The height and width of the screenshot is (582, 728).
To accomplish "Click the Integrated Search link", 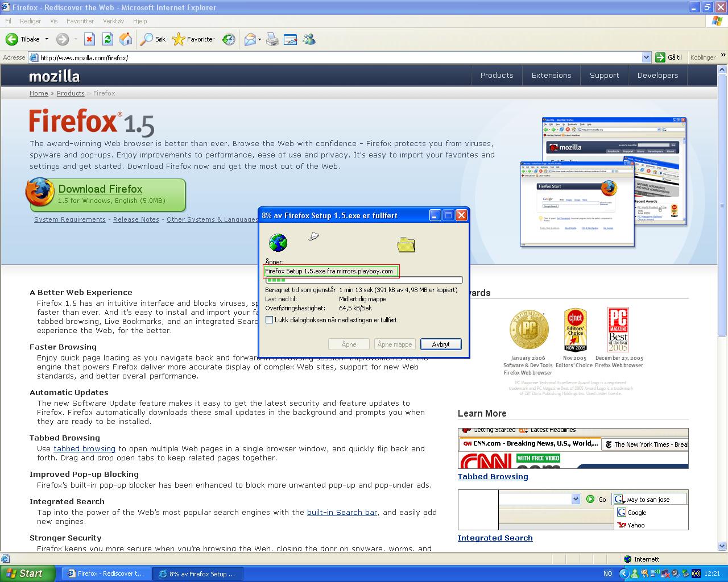I will tap(495, 538).
